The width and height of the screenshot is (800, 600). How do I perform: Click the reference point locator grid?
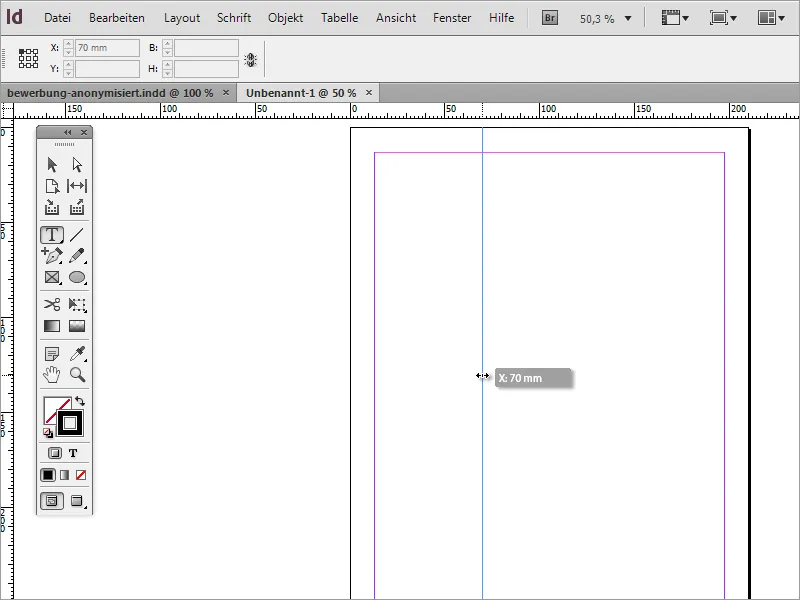click(x=29, y=58)
